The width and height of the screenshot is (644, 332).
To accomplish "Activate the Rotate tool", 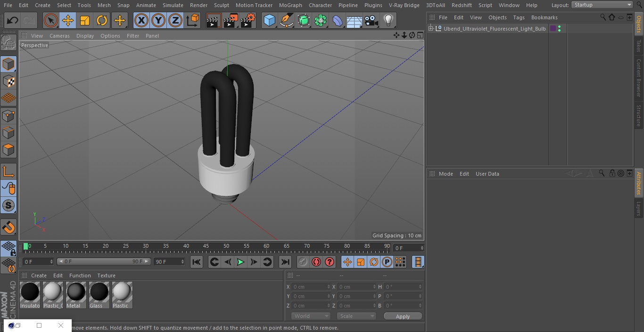I will click(102, 20).
